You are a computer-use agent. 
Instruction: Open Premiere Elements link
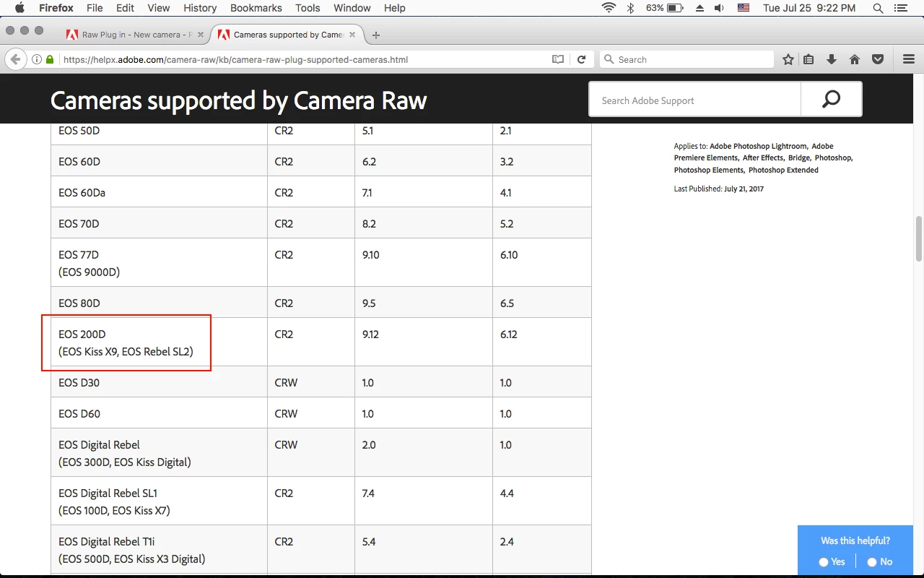click(x=706, y=158)
